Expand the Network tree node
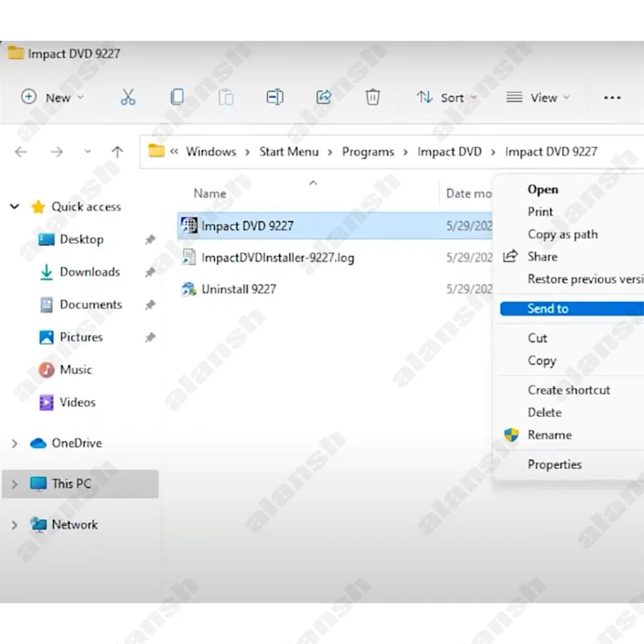This screenshot has height=644, width=644. pyautogui.click(x=14, y=525)
